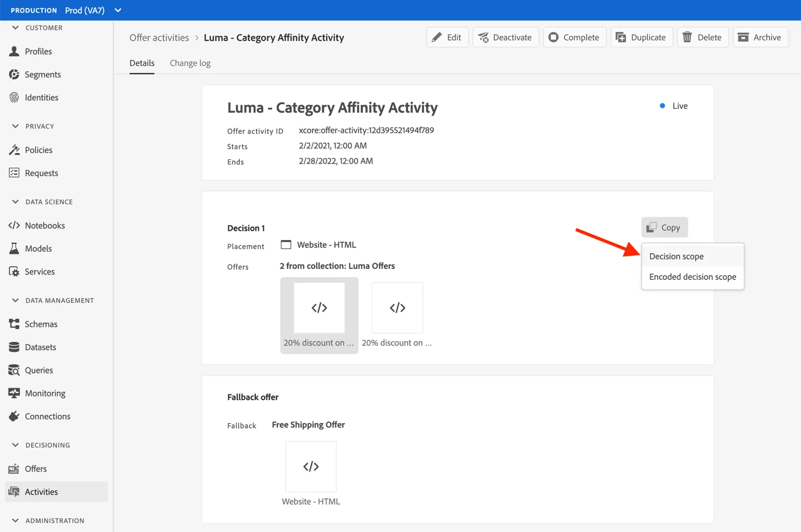Click the Complete button
Image resolution: width=801 pixels, height=532 pixels.
575,38
